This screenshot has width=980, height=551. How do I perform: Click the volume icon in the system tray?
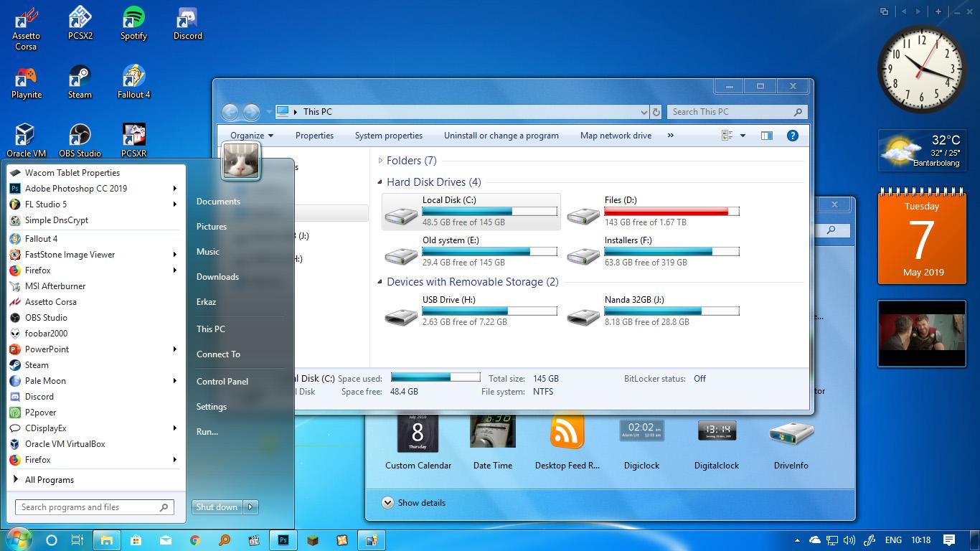click(x=849, y=540)
